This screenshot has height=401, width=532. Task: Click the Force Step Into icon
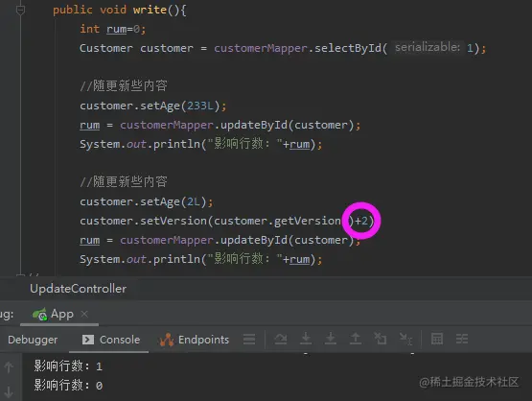[x=331, y=339]
